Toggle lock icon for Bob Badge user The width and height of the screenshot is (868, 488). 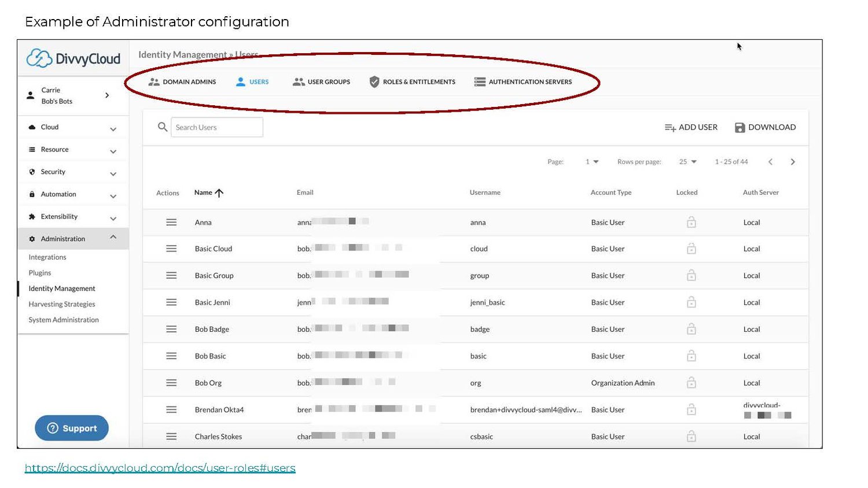691,329
